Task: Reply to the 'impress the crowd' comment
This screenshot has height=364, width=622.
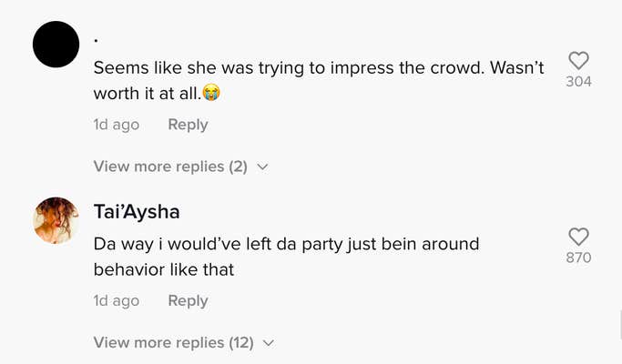Action: [x=188, y=125]
